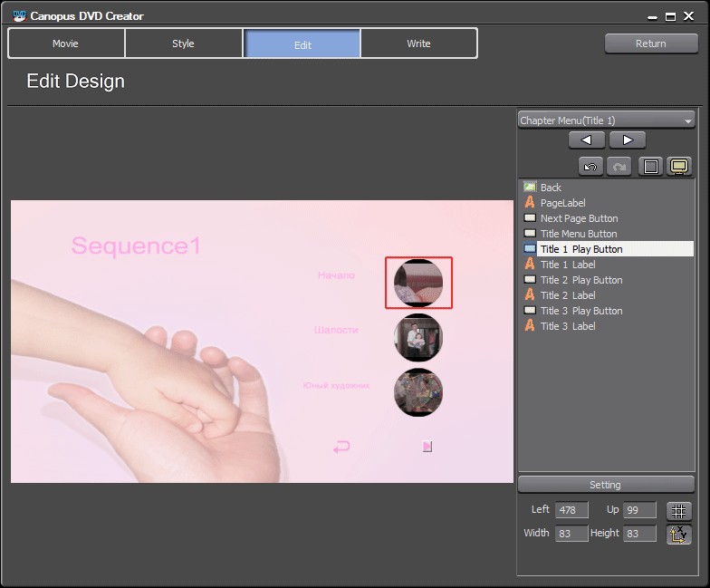
Task: Click the return arrow icon in preview
Action: coord(341,447)
